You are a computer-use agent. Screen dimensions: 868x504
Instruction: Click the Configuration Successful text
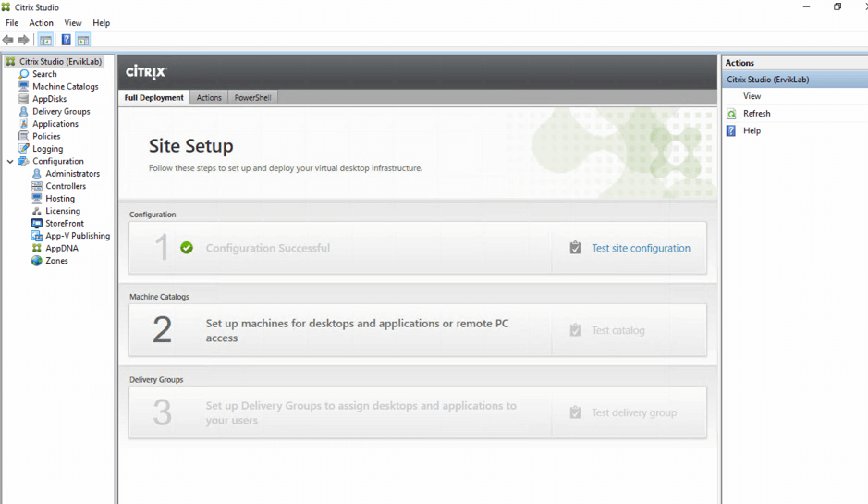268,248
